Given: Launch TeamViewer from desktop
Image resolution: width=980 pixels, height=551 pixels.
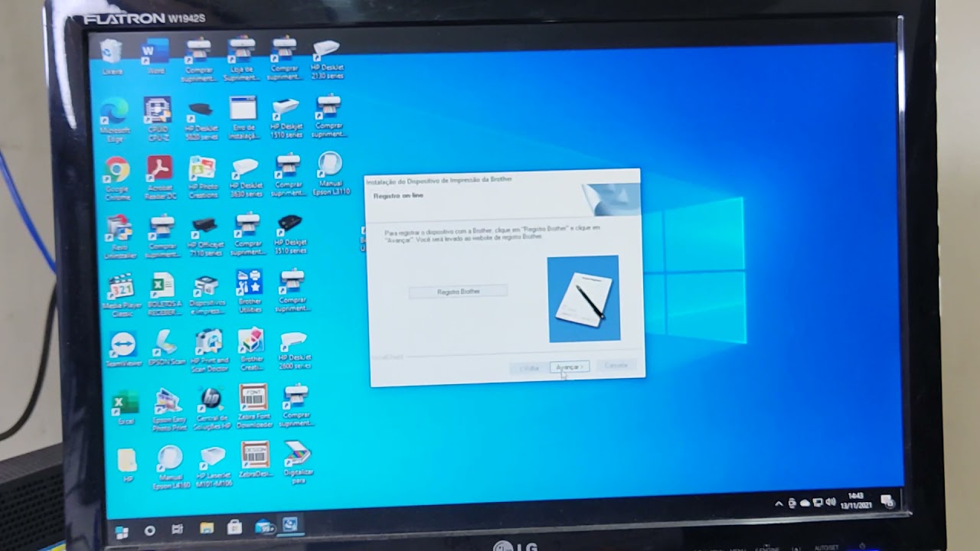Looking at the screenshot, I should [x=123, y=350].
